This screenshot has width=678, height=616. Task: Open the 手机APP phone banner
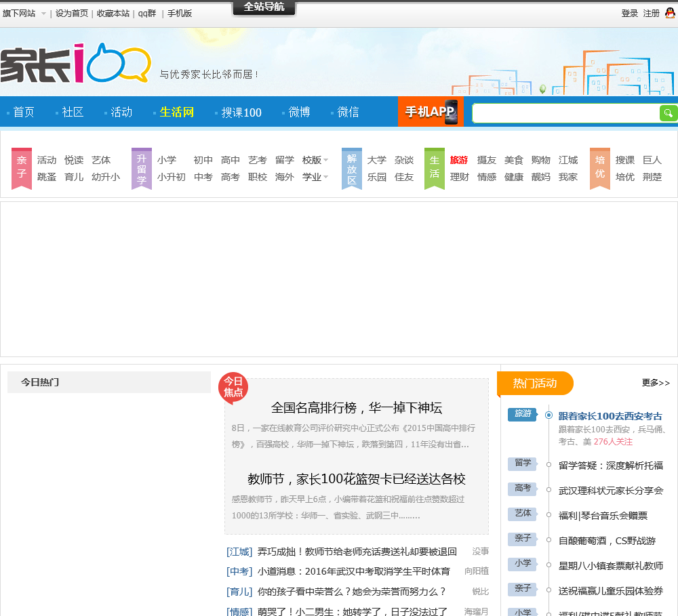(431, 112)
